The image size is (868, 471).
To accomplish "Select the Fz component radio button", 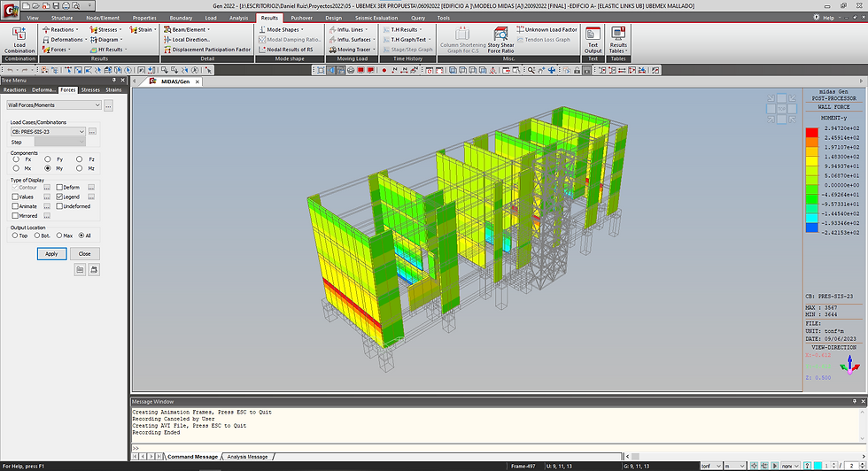I will (x=80, y=158).
